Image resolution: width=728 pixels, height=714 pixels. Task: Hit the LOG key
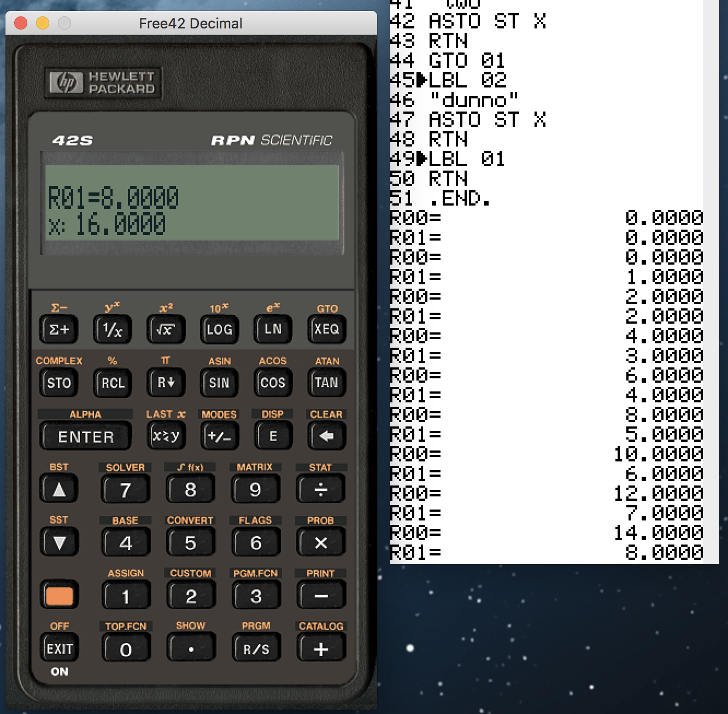point(219,329)
